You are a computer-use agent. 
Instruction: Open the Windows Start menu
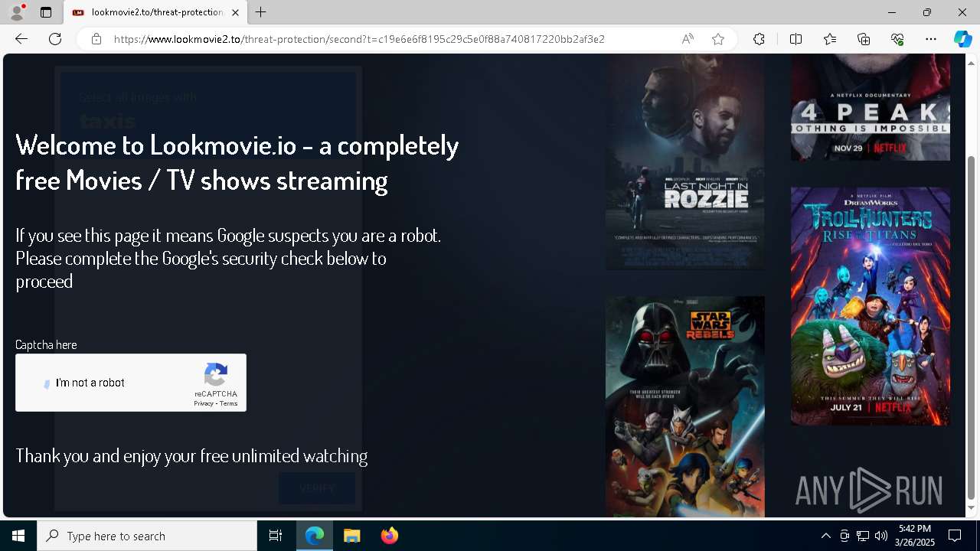(18, 536)
